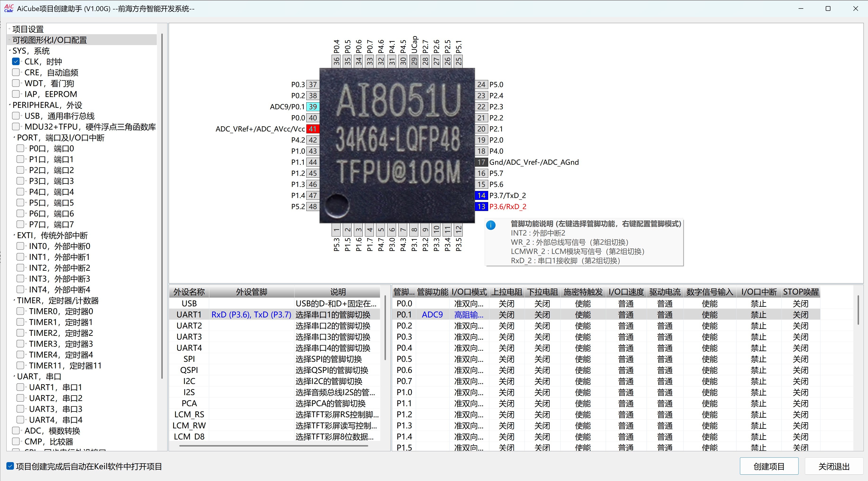Select blue pin 13 P3.6/RxD_2

pyautogui.click(x=481, y=207)
